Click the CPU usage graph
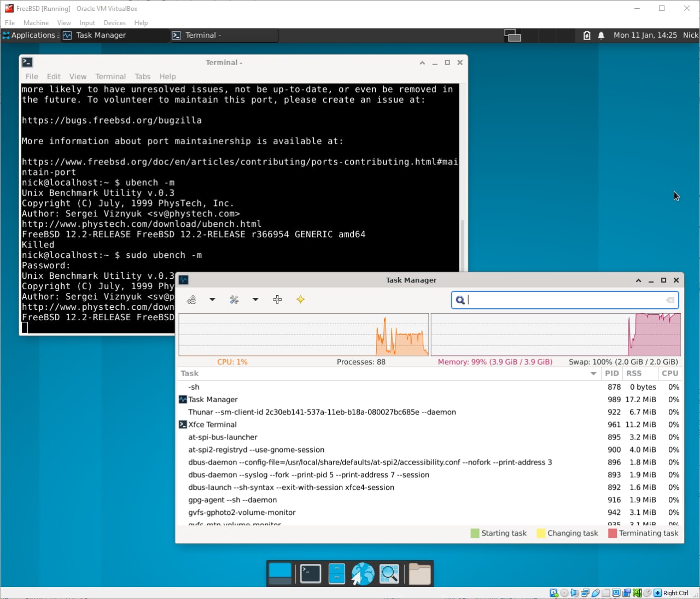Image resolution: width=700 pixels, height=599 pixels. 304,335
